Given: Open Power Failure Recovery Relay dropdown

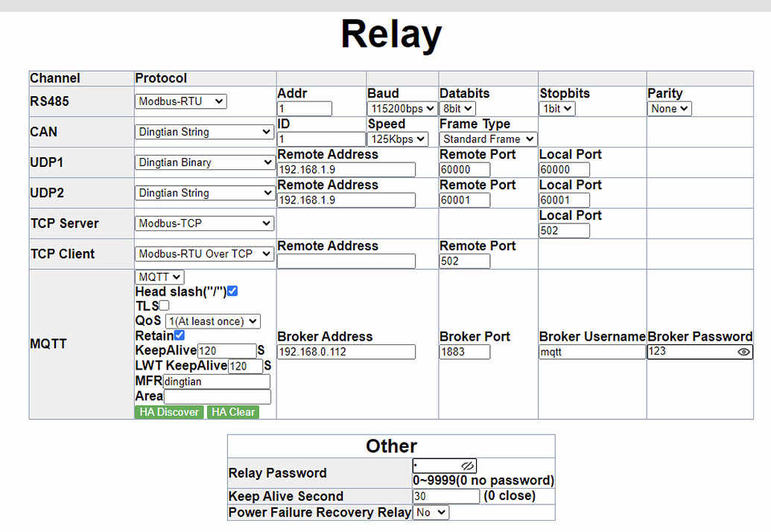Looking at the screenshot, I should 431,513.
